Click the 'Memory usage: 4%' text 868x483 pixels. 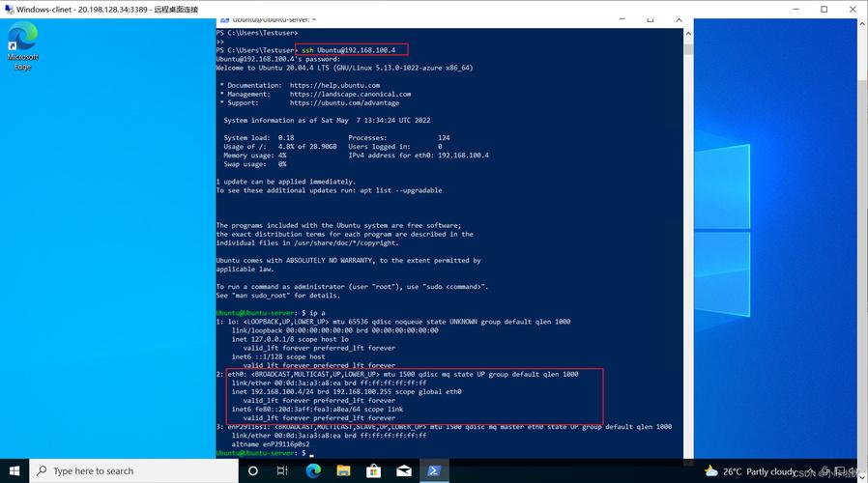(254, 156)
